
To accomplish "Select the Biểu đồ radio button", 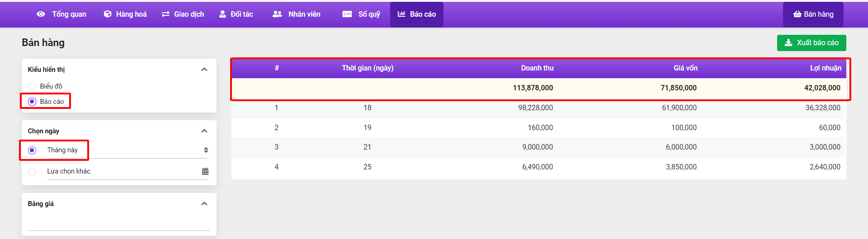I will 32,86.
